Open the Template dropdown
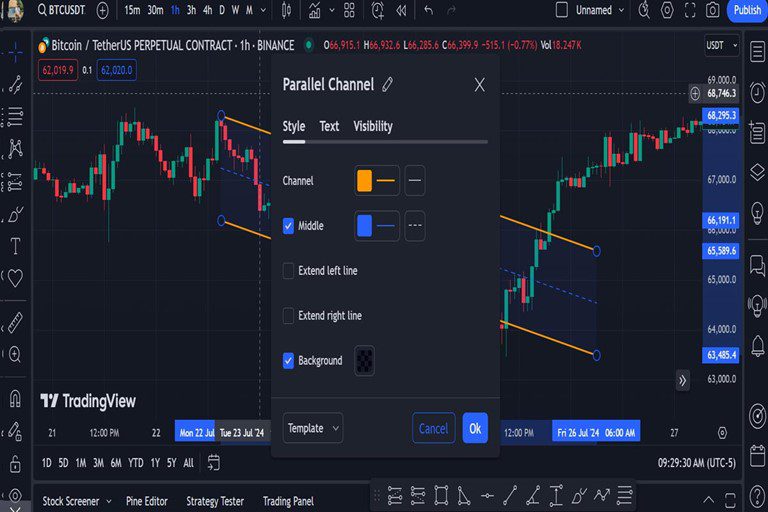 [312, 428]
